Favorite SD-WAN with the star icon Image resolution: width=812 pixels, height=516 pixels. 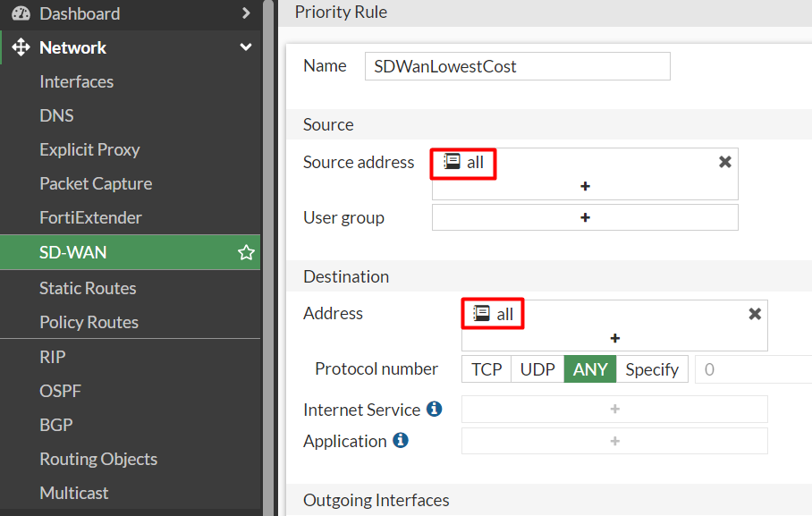pyautogui.click(x=246, y=252)
